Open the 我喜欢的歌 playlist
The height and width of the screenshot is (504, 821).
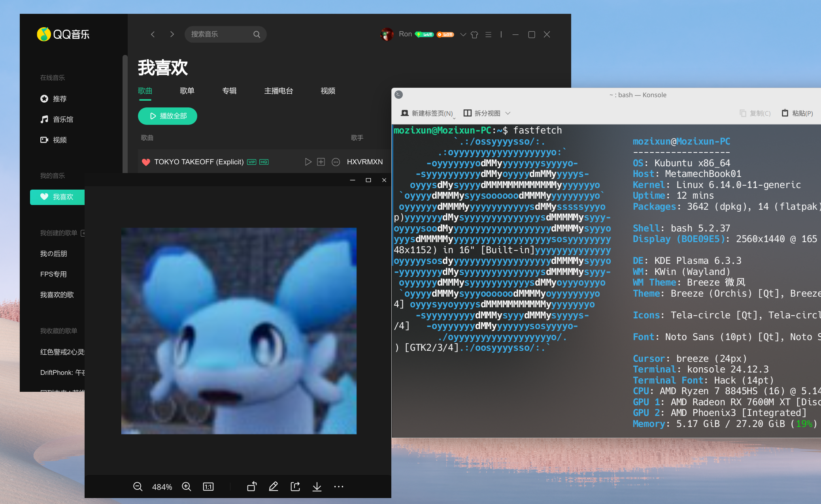tap(57, 295)
